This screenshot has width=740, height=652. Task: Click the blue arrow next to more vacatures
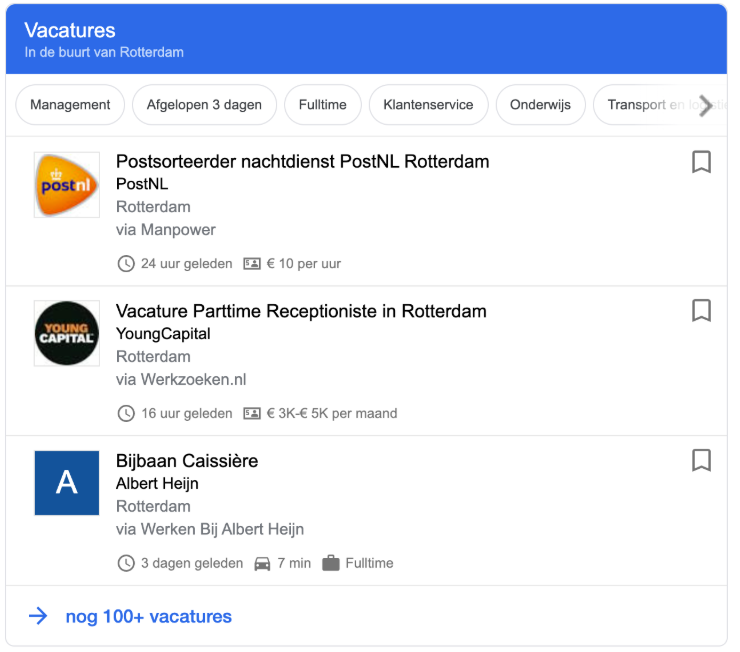point(38,616)
